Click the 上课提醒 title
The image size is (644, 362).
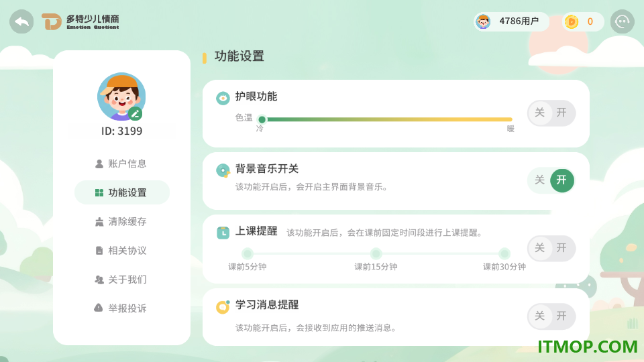click(x=256, y=231)
